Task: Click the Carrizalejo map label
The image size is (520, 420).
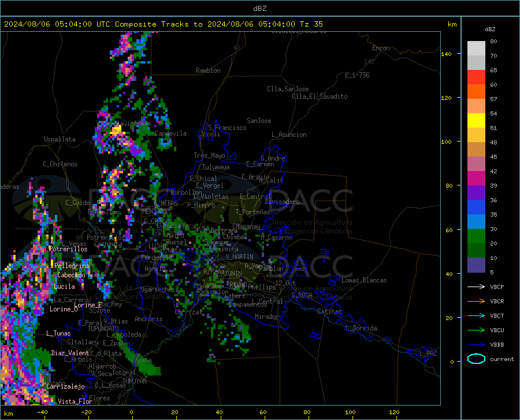Action: point(65,386)
